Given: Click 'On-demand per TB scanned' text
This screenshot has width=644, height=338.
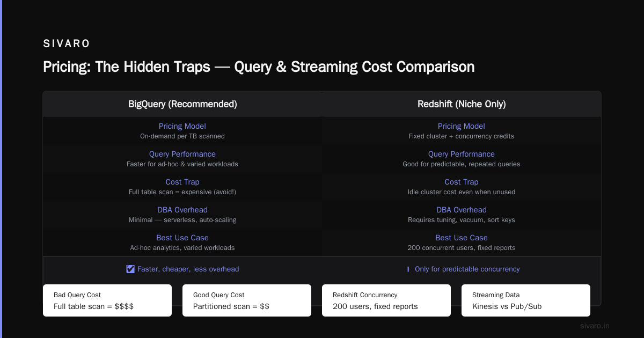Looking at the screenshot, I should tap(182, 136).
